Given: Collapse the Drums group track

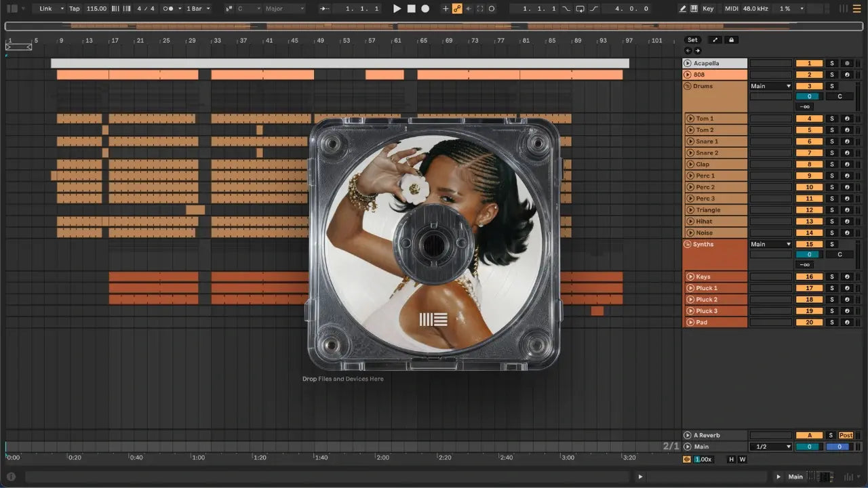Looking at the screenshot, I should click(x=688, y=87).
